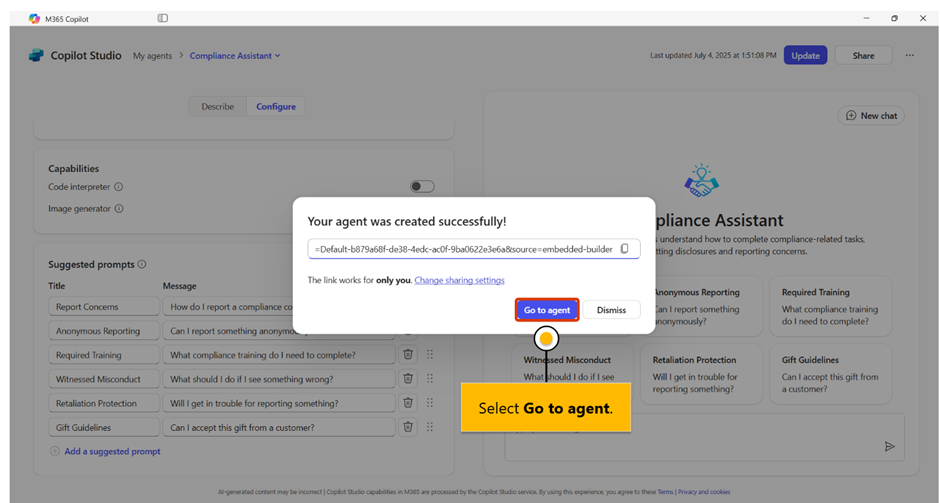This screenshot has height=503, width=940.
Task: Edit message 'What should I do if I see'
Action: (x=279, y=379)
